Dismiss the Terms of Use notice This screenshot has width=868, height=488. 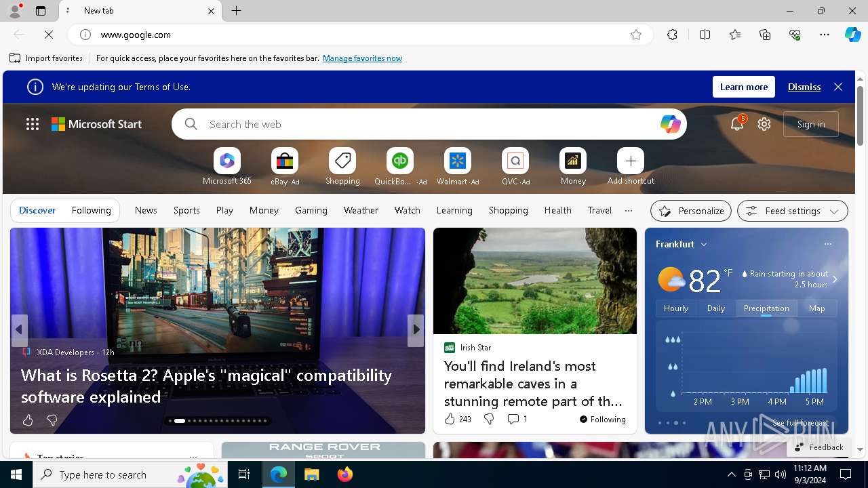(x=804, y=87)
